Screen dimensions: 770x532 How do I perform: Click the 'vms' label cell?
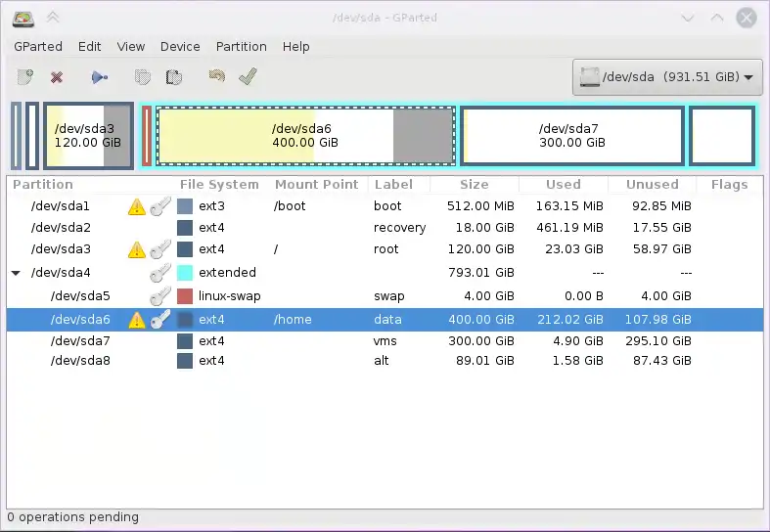[x=385, y=340]
